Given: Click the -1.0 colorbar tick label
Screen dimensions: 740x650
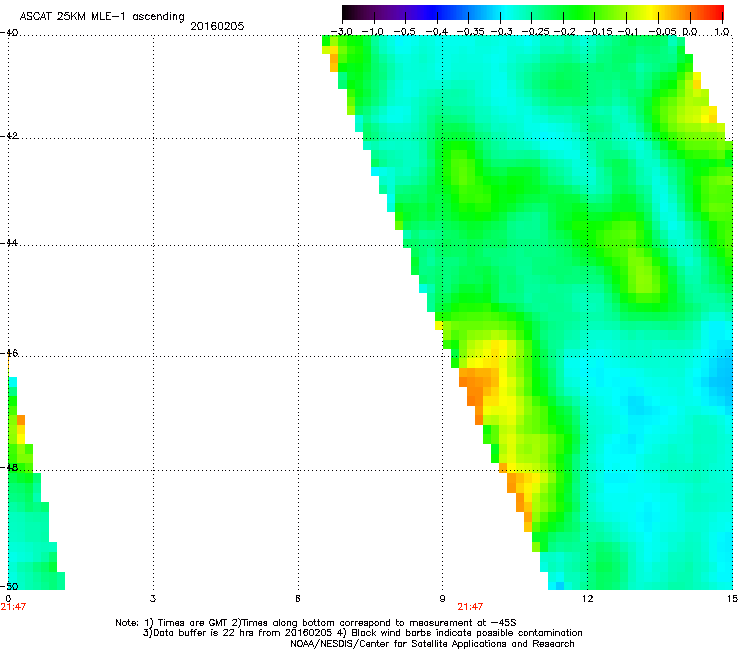Looking at the screenshot, I should pyautogui.click(x=373, y=32).
